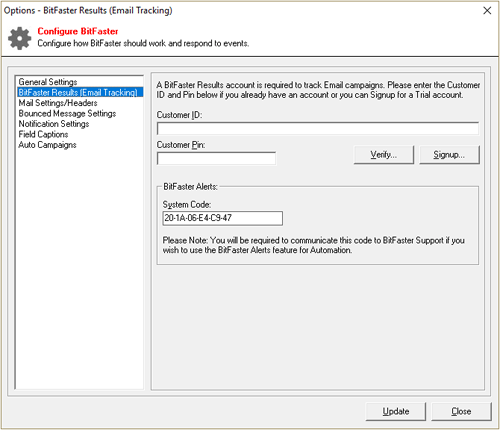Click the gear icon beside Configure BitFaster
This screenshot has width=500, height=430.
(19, 38)
